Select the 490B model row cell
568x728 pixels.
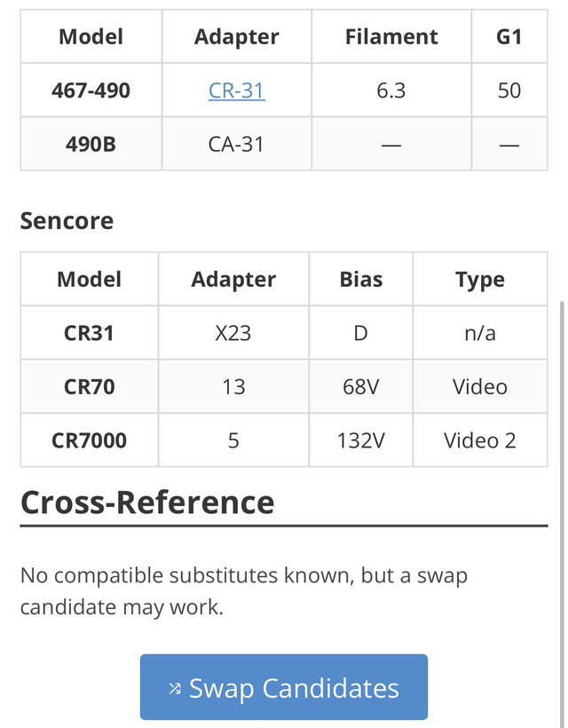[x=91, y=144]
